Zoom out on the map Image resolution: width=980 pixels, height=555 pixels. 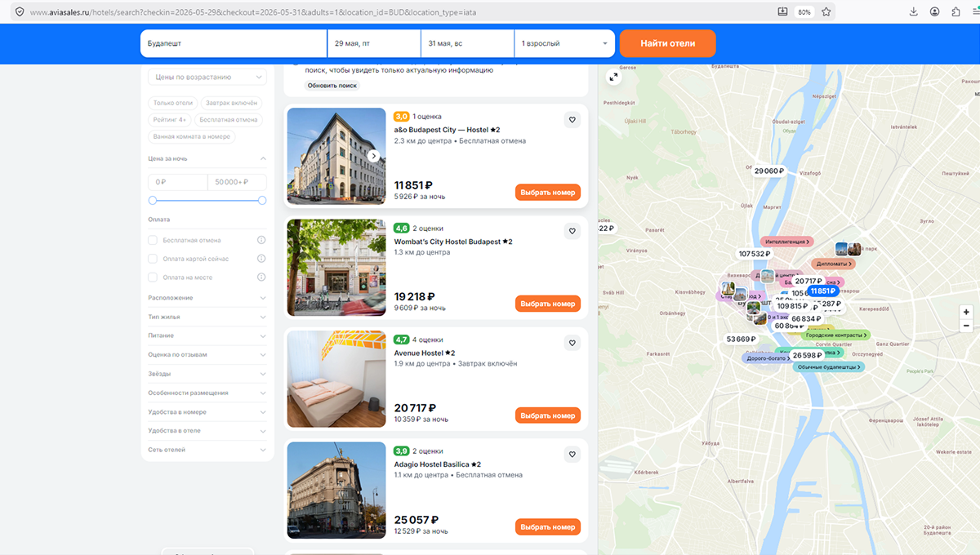[967, 325]
